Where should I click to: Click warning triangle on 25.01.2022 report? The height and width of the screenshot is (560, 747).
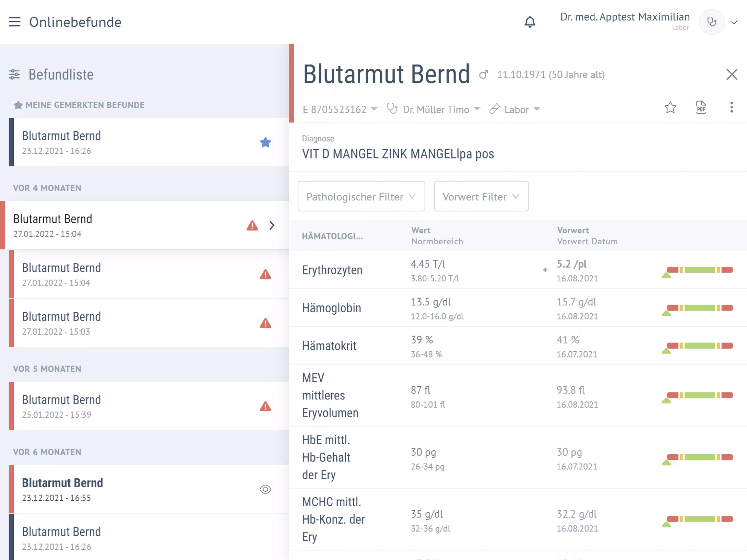coord(265,406)
